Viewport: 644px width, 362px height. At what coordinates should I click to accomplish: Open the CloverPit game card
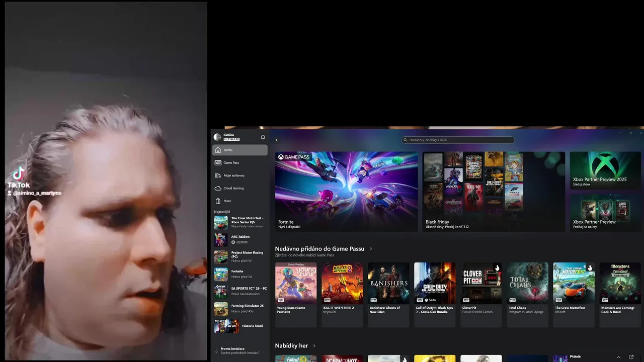[481, 295]
